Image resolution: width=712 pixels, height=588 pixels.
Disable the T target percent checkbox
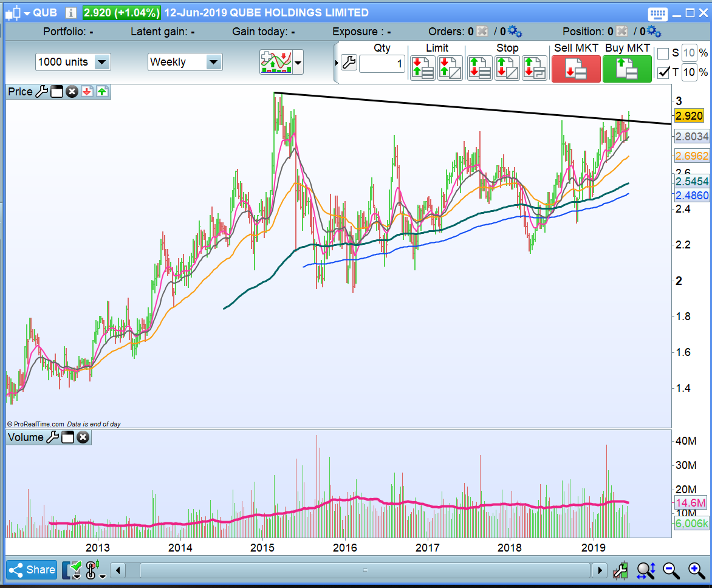(663, 72)
